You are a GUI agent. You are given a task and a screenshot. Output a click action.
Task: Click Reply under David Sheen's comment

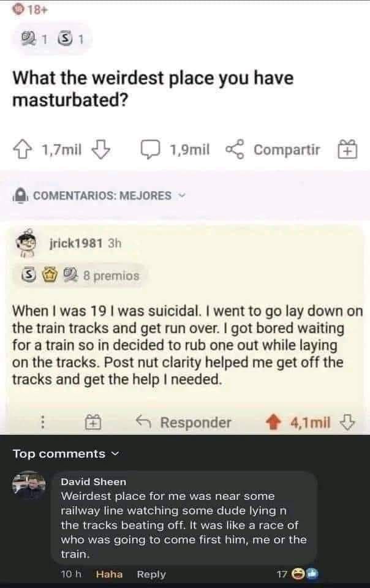(x=151, y=574)
